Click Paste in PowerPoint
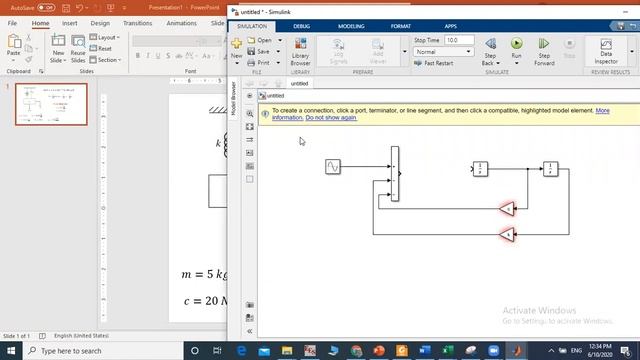Screen dimensions: 640x360 (x=13, y=48)
